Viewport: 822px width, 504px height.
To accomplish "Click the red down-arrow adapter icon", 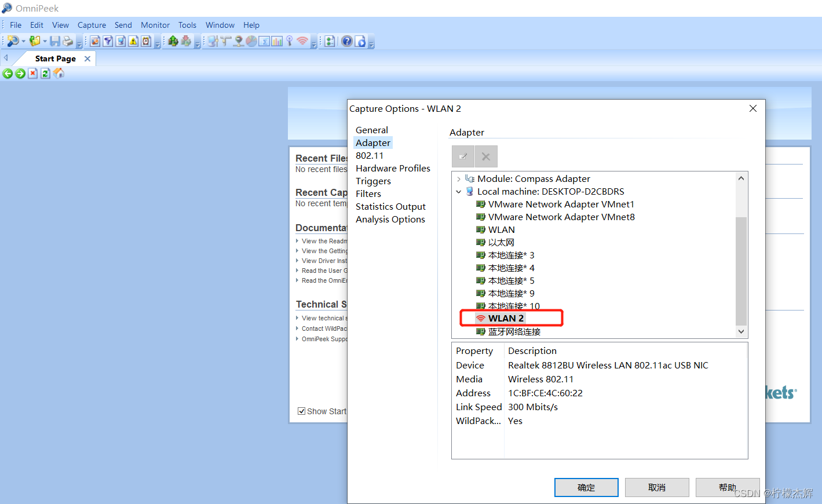I will click(186, 41).
